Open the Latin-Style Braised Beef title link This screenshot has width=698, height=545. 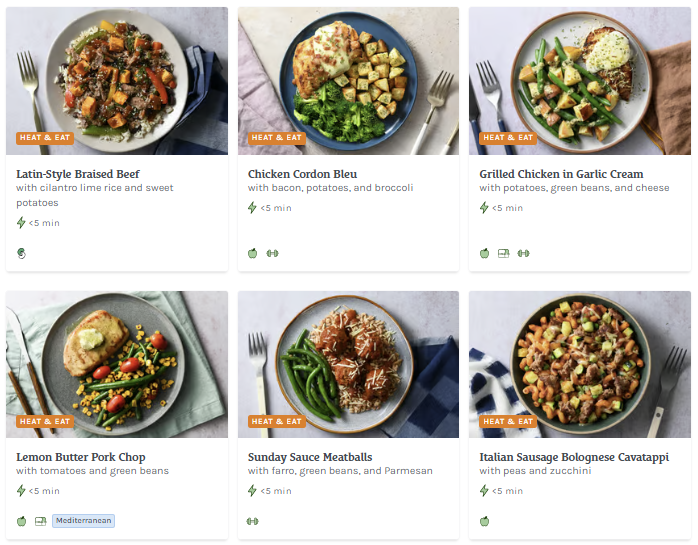click(x=78, y=174)
